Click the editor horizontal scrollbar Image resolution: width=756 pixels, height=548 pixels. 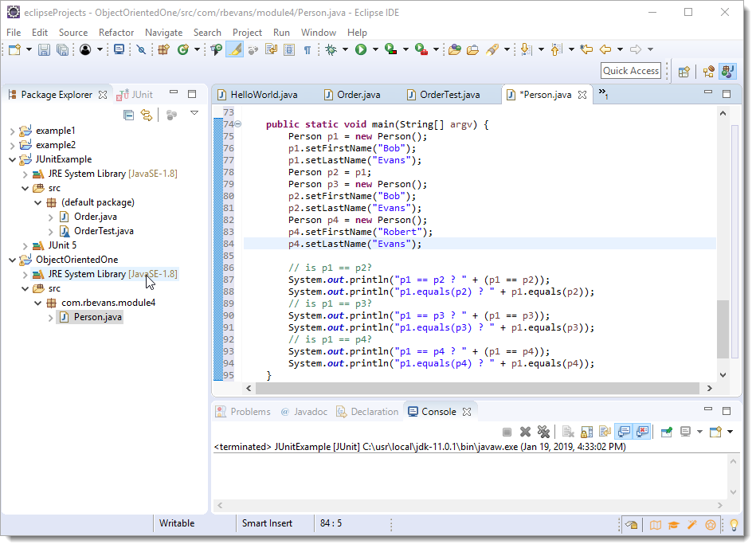coord(477,389)
